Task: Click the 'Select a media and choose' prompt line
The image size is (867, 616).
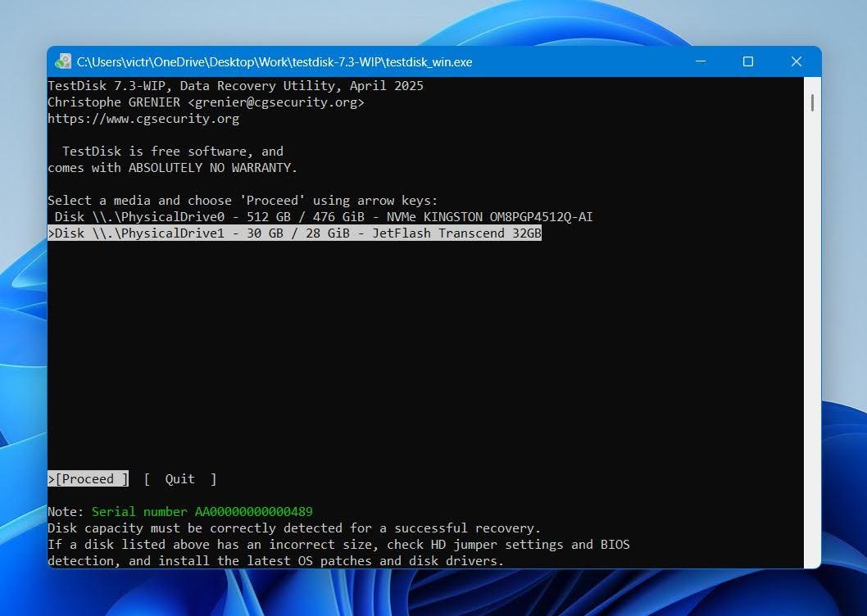Action: (x=243, y=200)
